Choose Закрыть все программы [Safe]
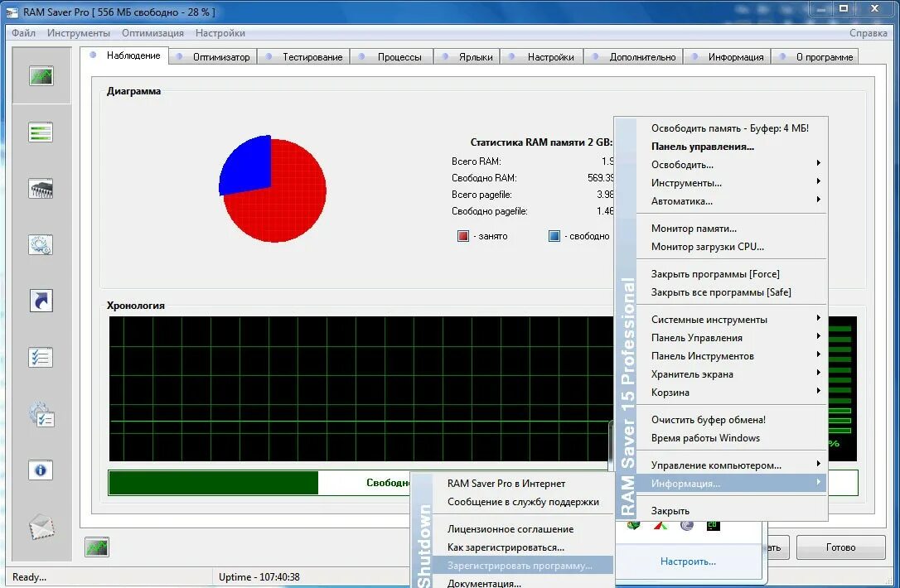900x588 pixels. pos(730,292)
